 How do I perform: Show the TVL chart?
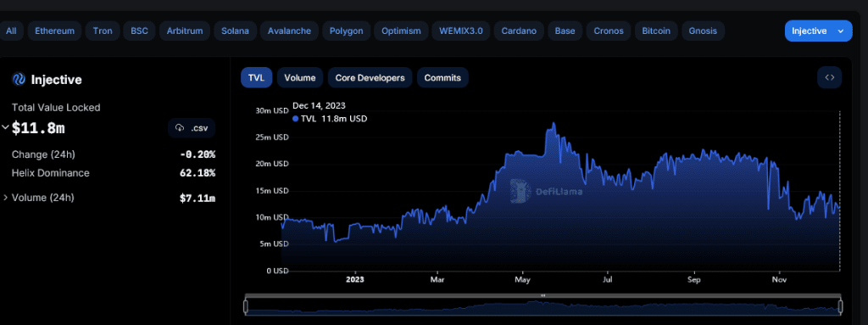[256, 78]
